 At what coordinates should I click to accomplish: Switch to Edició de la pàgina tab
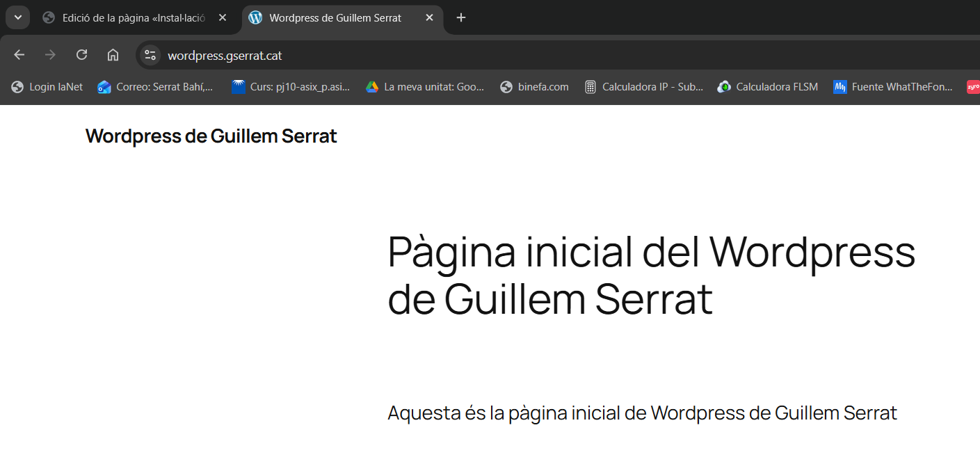pyautogui.click(x=132, y=17)
